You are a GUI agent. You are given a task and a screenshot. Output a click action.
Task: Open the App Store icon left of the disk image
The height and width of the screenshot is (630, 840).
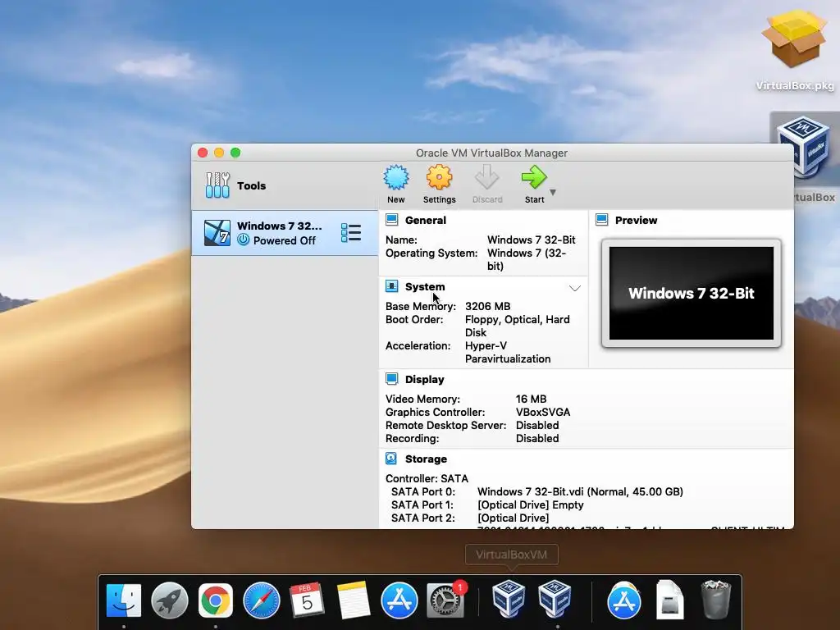click(623, 600)
